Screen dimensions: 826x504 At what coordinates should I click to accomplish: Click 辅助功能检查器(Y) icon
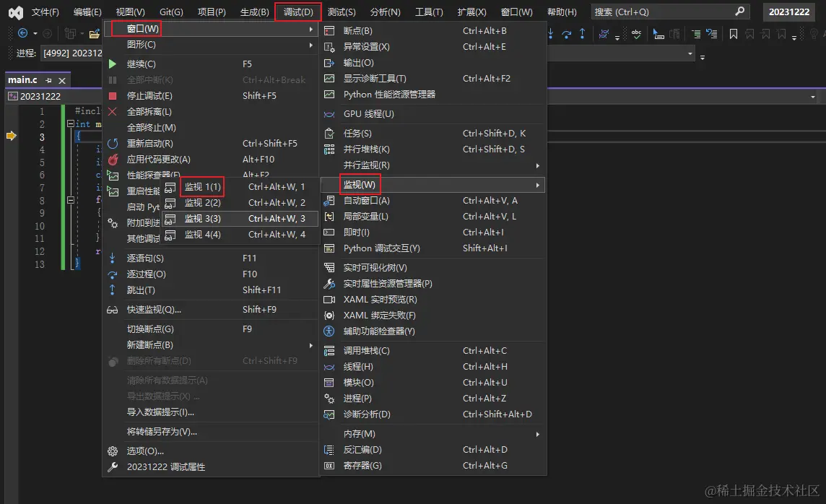pos(329,331)
